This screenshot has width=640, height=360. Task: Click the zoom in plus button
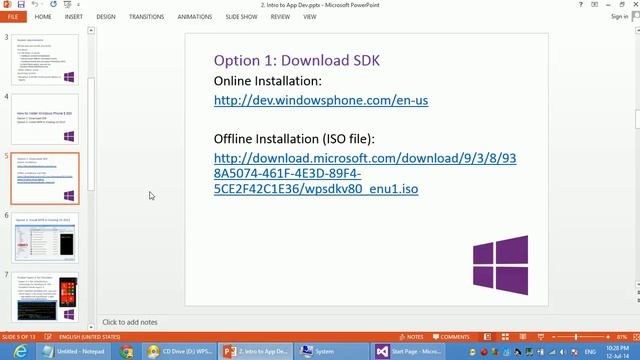tap(608, 337)
